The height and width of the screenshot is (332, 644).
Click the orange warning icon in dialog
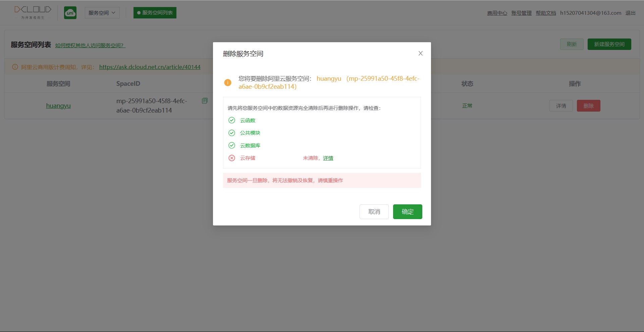(x=228, y=82)
